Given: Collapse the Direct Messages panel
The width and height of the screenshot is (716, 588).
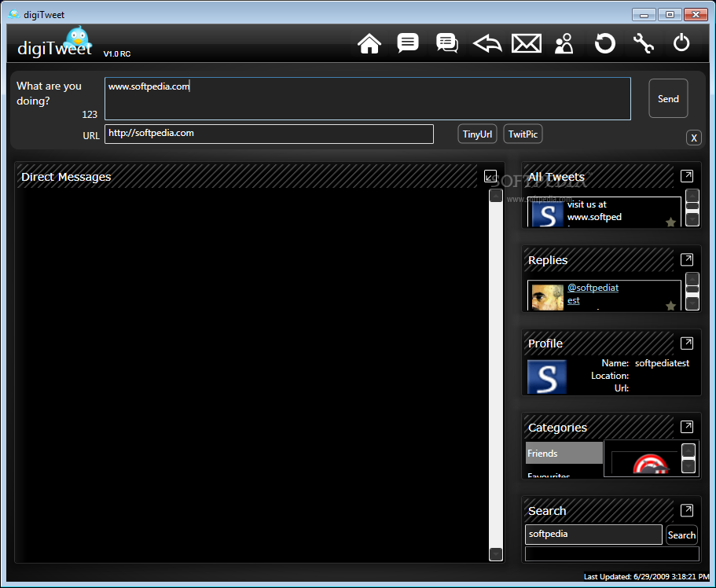Looking at the screenshot, I should [490, 176].
